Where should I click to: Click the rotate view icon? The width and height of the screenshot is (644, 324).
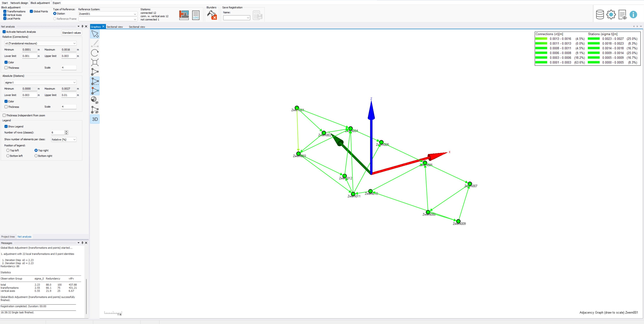[95, 53]
